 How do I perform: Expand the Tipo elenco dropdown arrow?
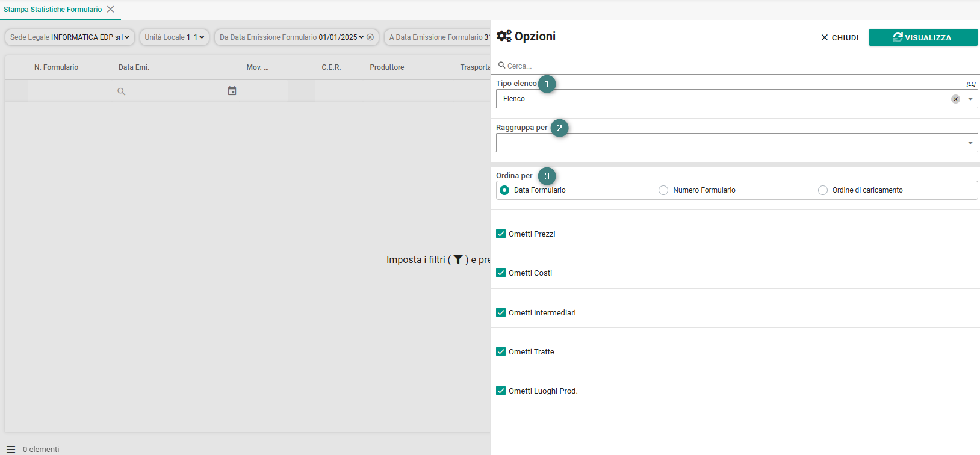tap(970, 99)
